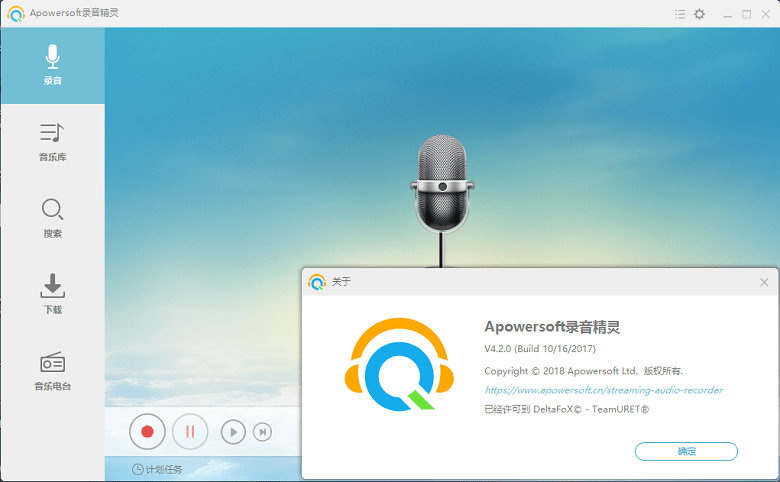Image resolution: width=780 pixels, height=482 pixels.
Task: Click the pause recording button
Action: click(190, 431)
